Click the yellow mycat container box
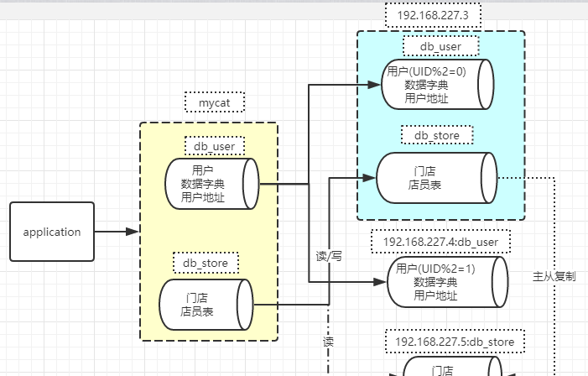The height and width of the screenshot is (376, 588). pyautogui.click(x=209, y=232)
